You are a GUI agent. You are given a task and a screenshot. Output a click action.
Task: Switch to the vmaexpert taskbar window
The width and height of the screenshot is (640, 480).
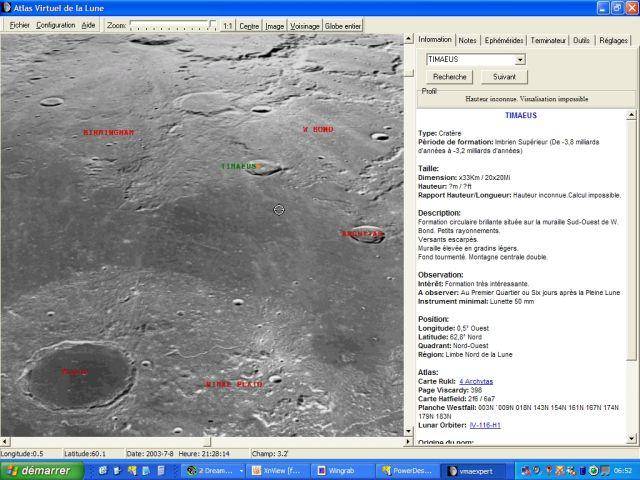pos(473,471)
